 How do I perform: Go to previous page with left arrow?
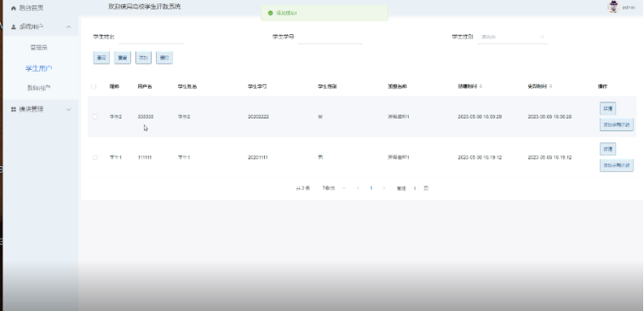[x=358, y=188]
